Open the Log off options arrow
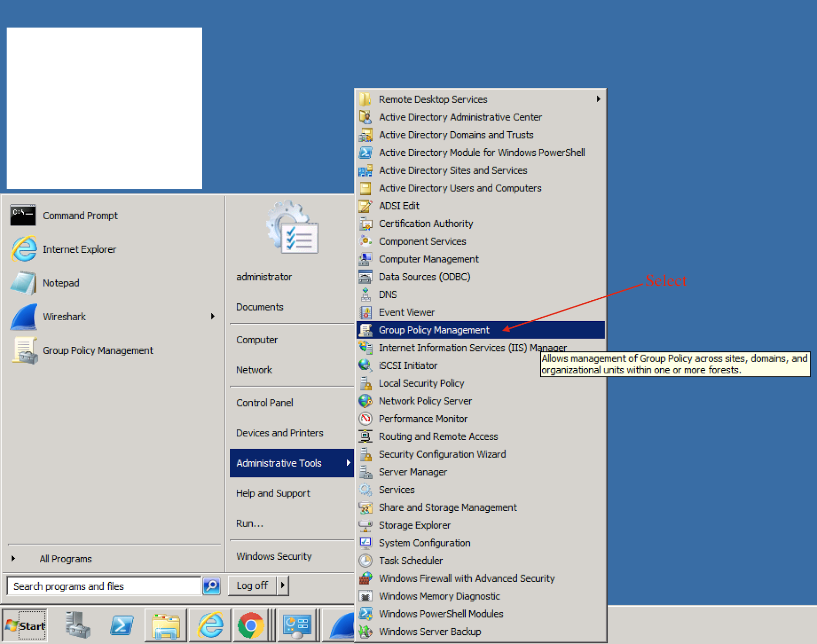817x644 pixels. click(283, 585)
